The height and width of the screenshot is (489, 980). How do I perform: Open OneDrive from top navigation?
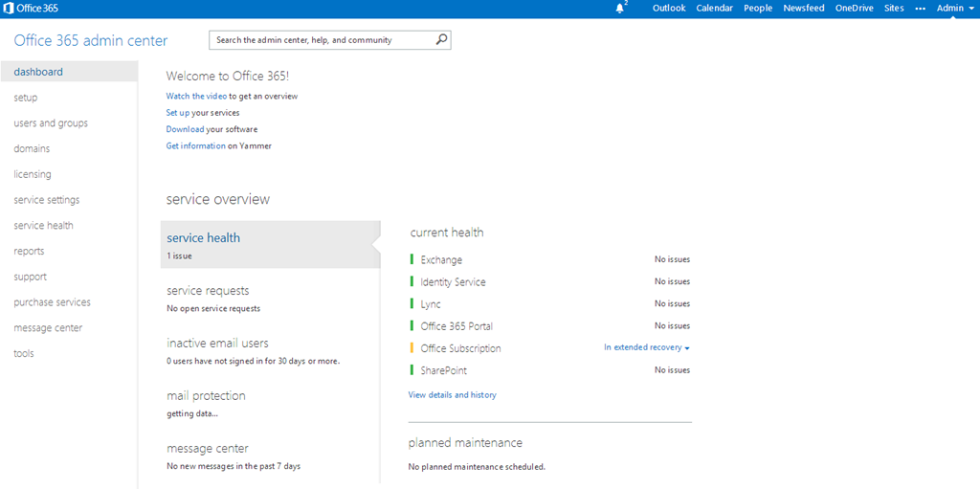[x=855, y=8]
